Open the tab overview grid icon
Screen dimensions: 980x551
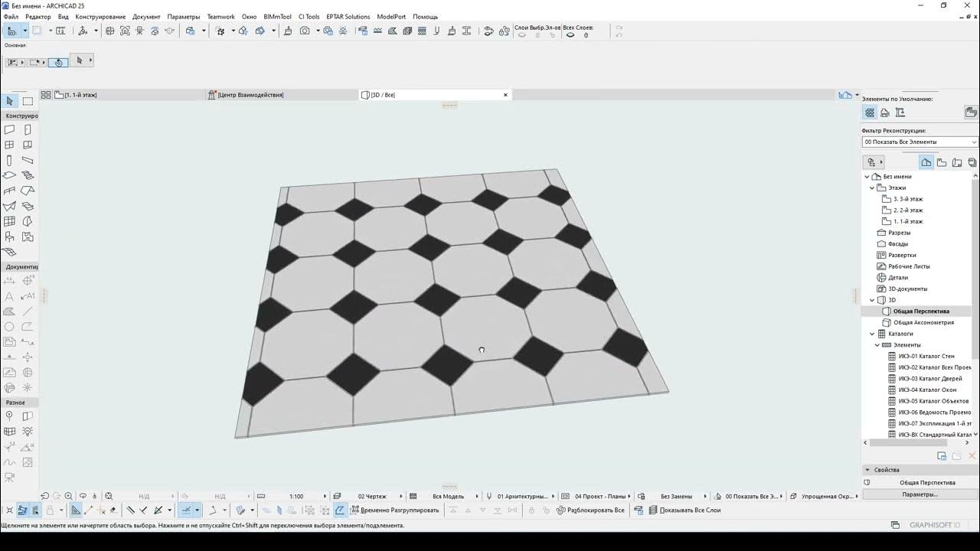point(46,95)
